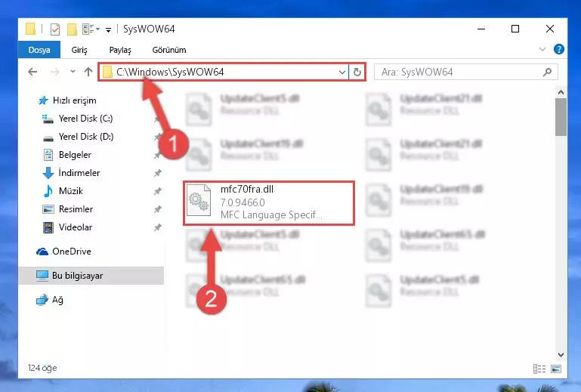The image size is (581, 392).
Task: Switch to the Görünüm tab
Action: [x=169, y=50]
